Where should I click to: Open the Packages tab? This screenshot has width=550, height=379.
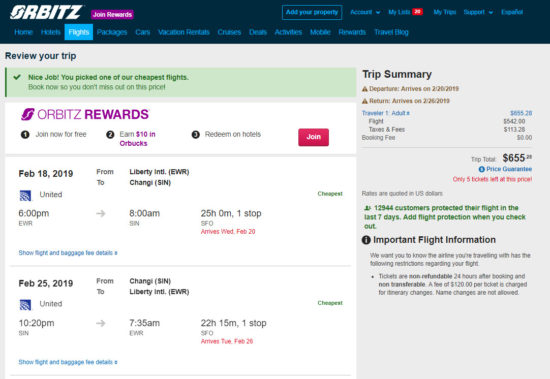point(112,32)
